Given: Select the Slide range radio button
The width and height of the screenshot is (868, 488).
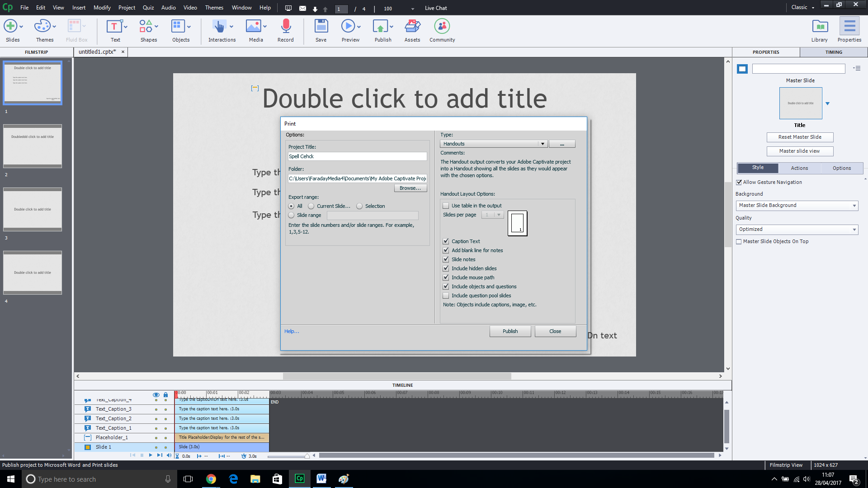Looking at the screenshot, I should click(x=292, y=216).
